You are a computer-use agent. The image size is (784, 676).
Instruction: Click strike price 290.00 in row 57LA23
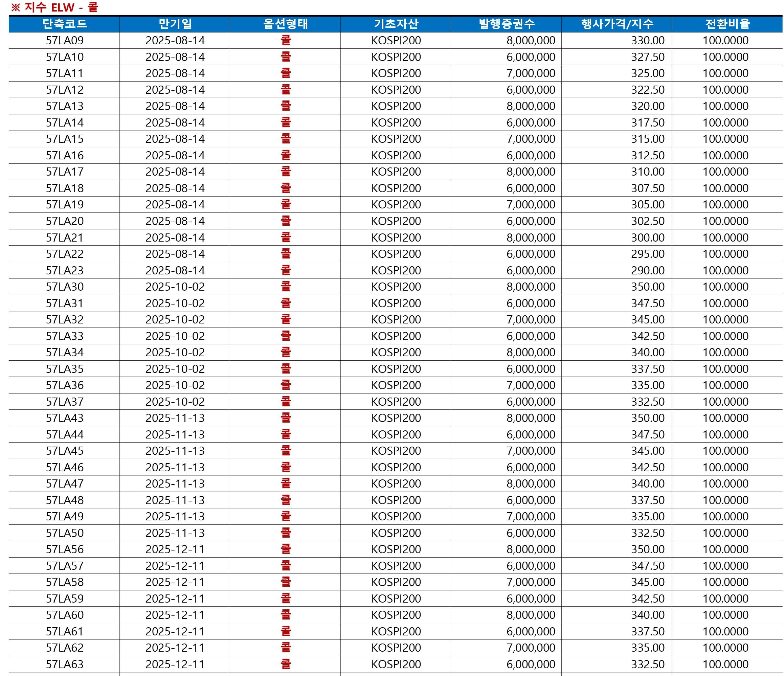click(647, 271)
